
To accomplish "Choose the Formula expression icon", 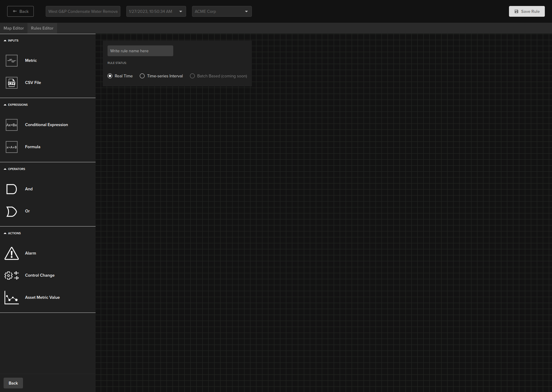I will click(x=12, y=147).
